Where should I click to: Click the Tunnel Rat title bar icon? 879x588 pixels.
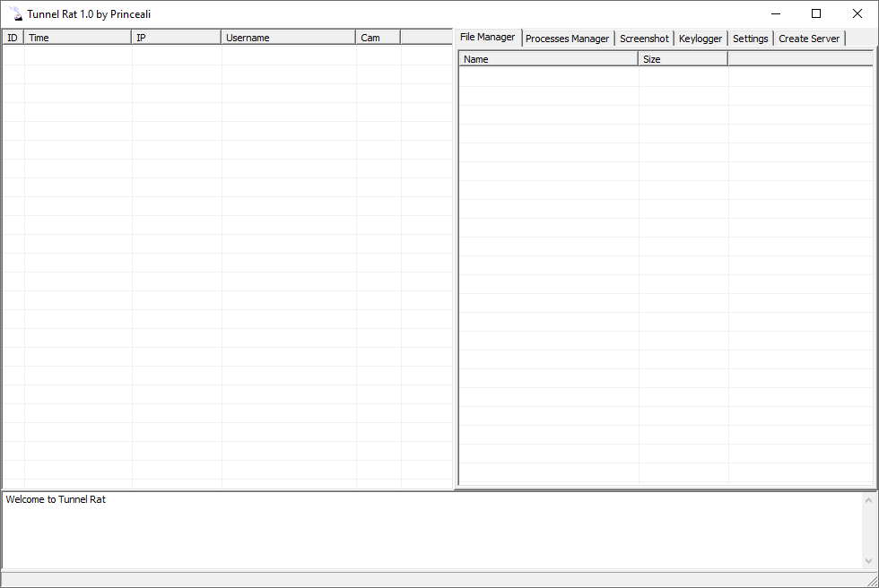point(15,13)
